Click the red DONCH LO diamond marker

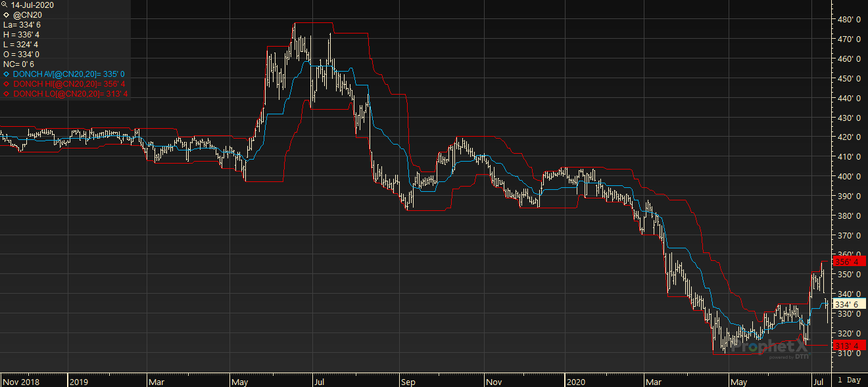(x=7, y=94)
